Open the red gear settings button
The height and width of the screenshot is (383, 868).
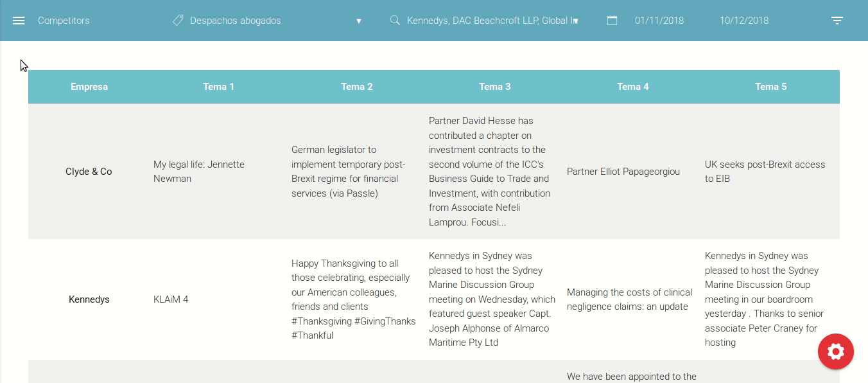(836, 352)
